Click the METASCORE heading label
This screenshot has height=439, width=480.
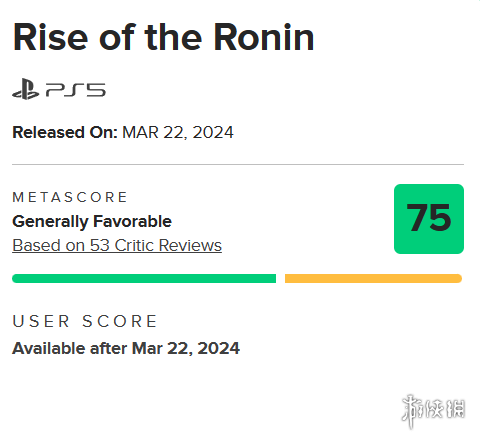(70, 197)
